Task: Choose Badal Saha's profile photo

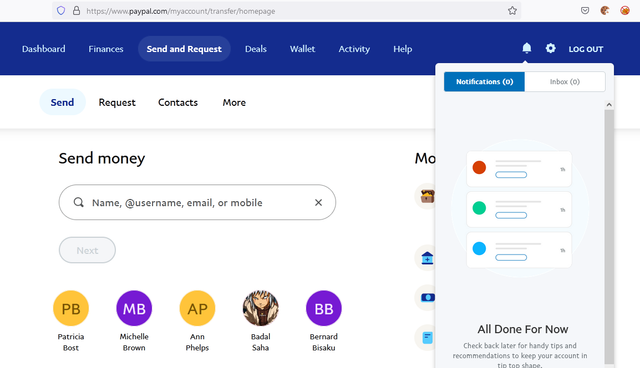Action: click(260, 308)
